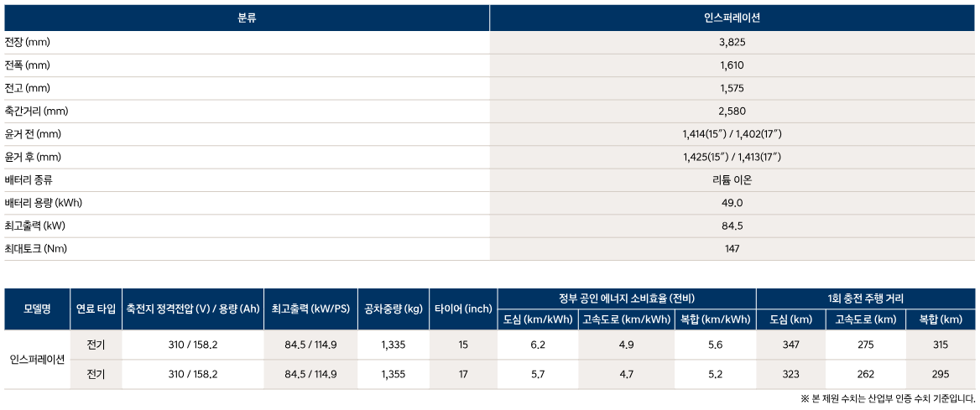Click the 윤거 전 (mm) row label
Viewport: 980px width, 410px height.
pyautogui.click(x=33, y=134)
